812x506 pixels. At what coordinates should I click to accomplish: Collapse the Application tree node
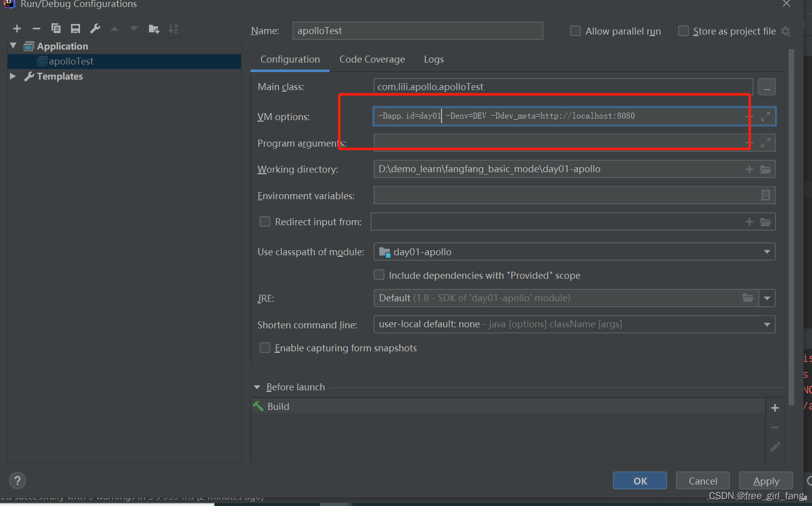click(x=13, y=46)
